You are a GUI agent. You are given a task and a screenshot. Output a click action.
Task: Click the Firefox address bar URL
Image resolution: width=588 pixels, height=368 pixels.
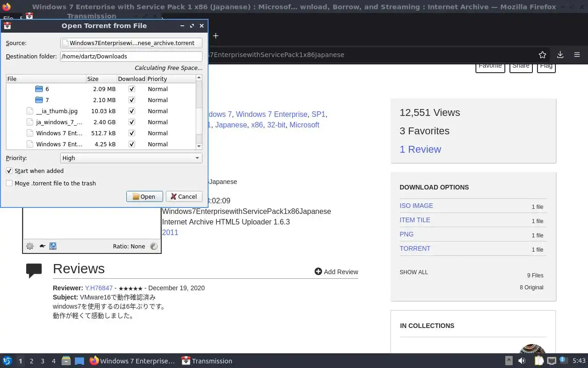click(276, 55)
